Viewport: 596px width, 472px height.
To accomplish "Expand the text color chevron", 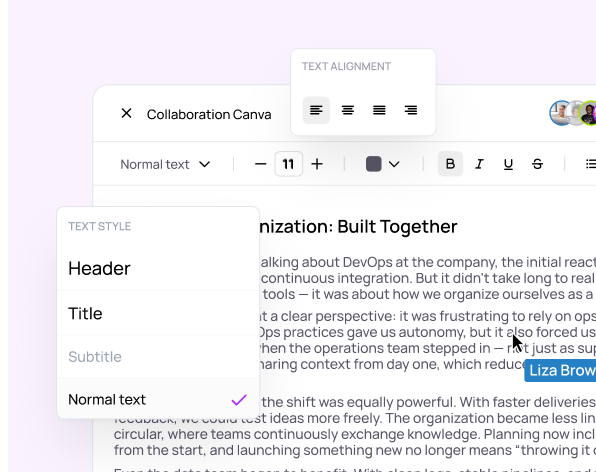I will point(394,164).
